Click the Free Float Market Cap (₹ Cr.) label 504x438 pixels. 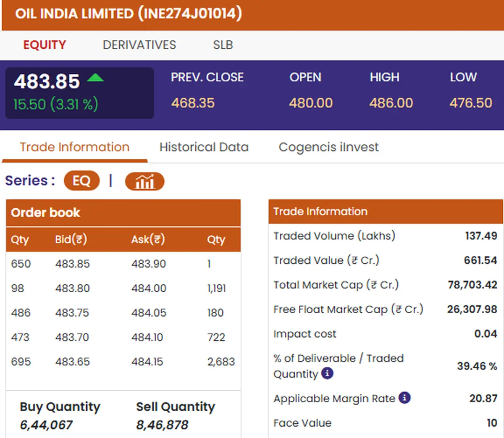tap(348, 309)
